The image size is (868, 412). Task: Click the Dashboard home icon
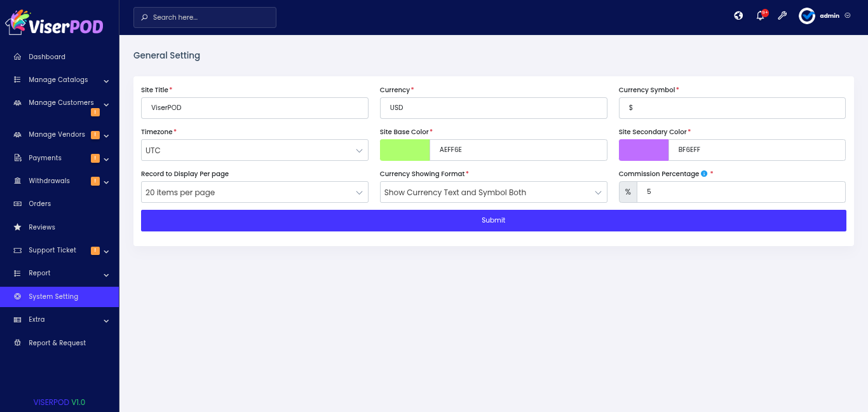[18, 57]
